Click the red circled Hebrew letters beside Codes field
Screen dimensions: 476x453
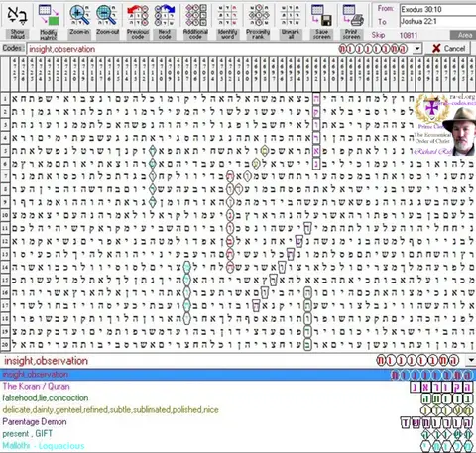(x=373, y=49)
